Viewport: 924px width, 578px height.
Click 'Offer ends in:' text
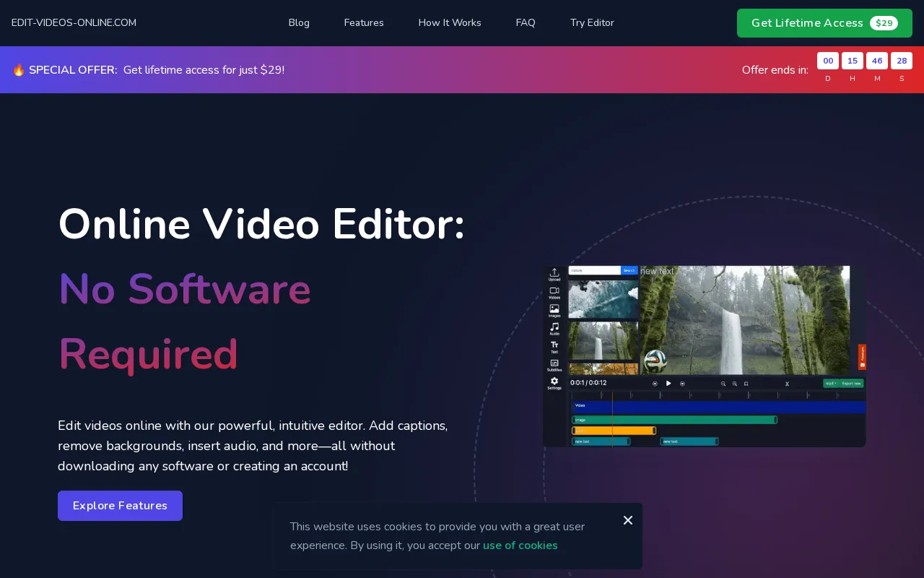pyautogui.click(x=775, y=70)
